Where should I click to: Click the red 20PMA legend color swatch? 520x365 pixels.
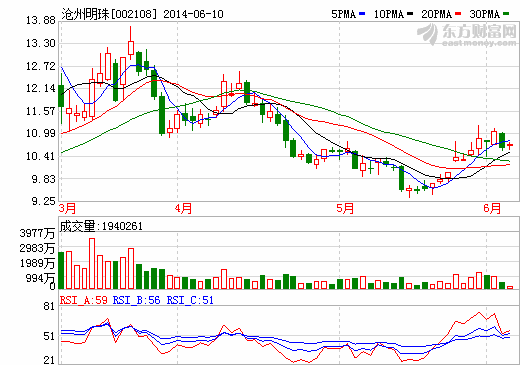click(458, 14)
